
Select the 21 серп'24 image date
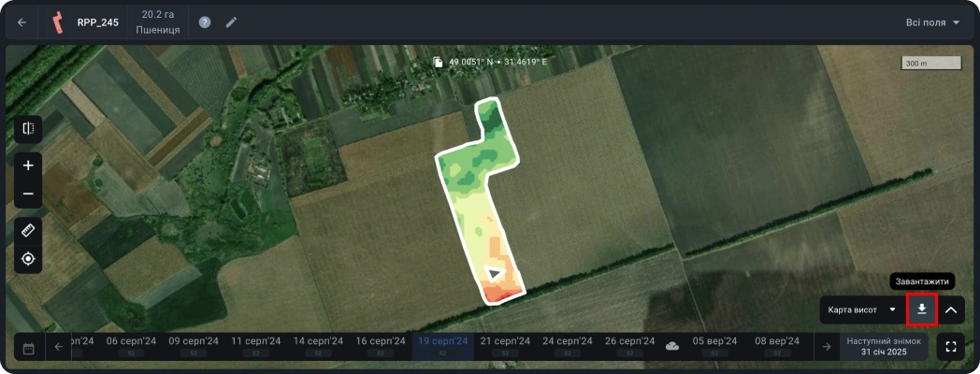(505, 346)
